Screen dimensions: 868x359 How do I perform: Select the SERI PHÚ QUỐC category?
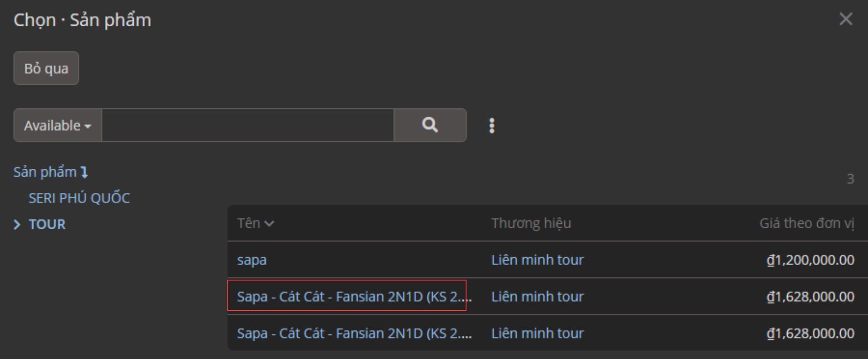pos(79,198)
